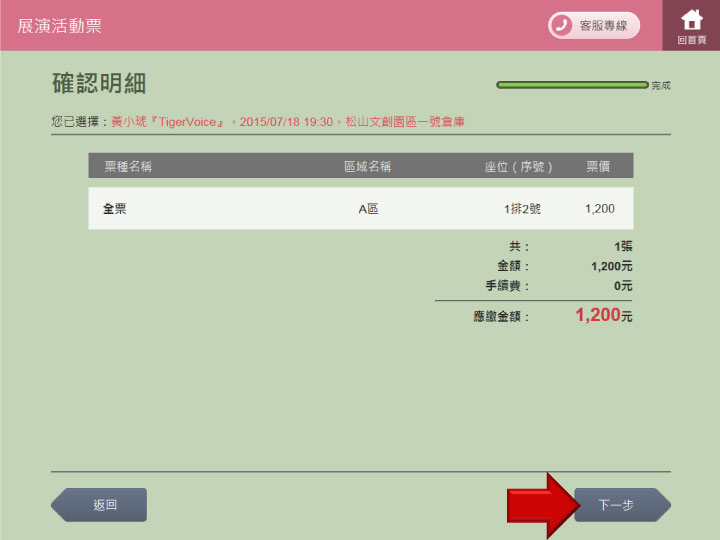
Task: Click the 座位(序號) column header
Action: (x=518, y=166)
